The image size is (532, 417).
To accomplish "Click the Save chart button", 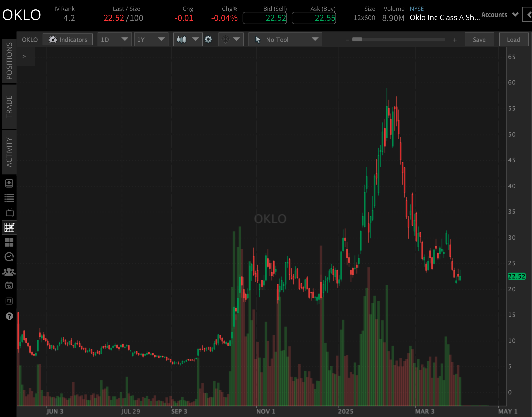I will (x=479, y=39).
